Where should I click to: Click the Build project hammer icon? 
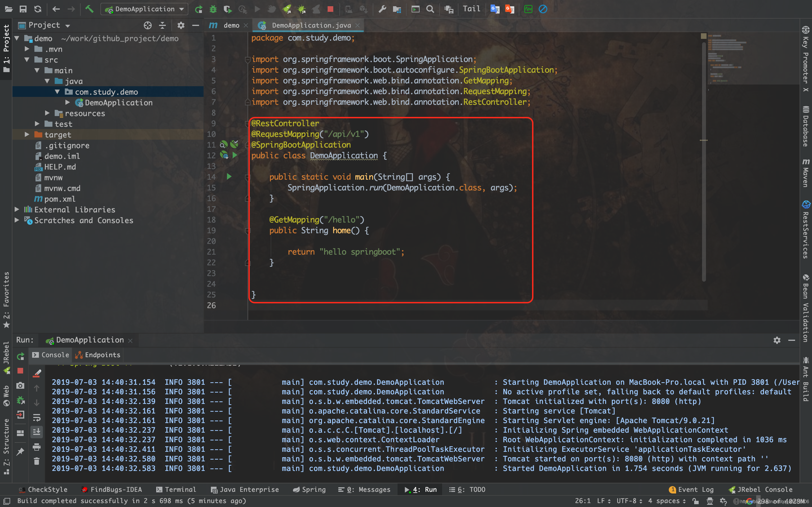(x=89, y=9)
